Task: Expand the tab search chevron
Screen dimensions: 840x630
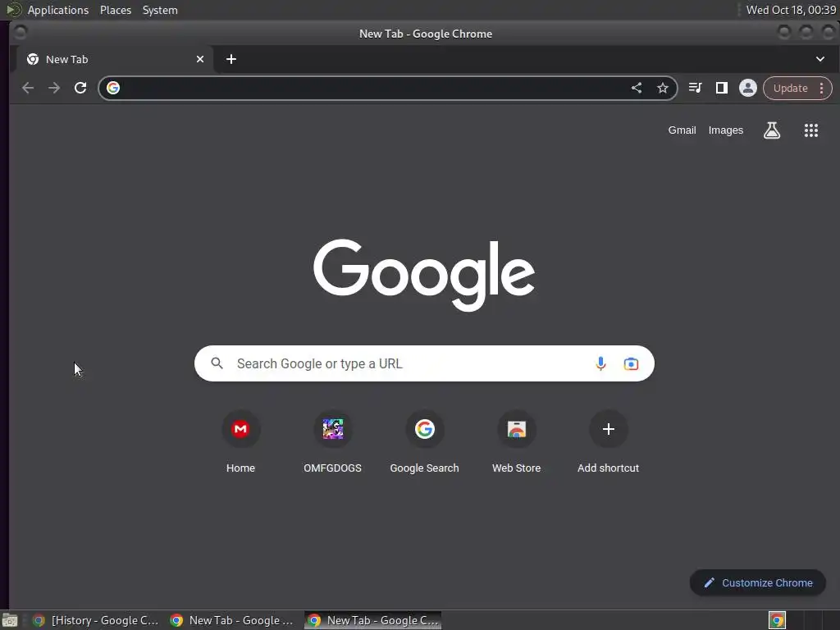Action: click(x=820, y=59)
